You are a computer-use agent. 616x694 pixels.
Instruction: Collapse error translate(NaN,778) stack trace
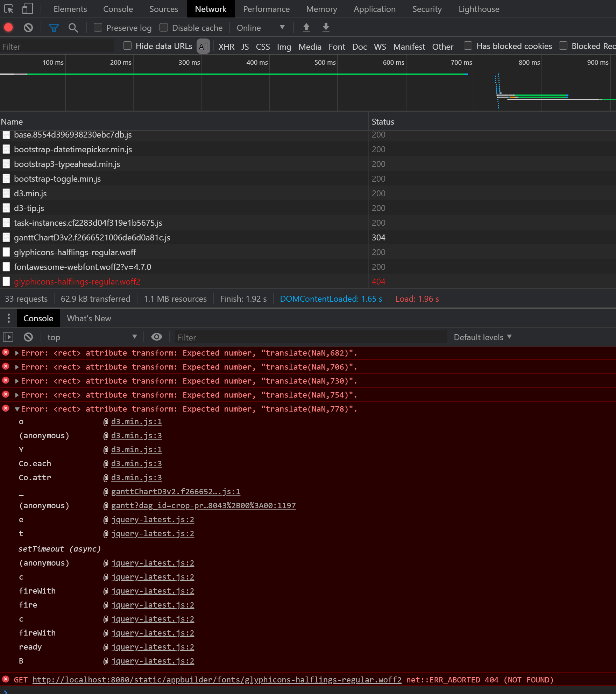click(17, 409)
